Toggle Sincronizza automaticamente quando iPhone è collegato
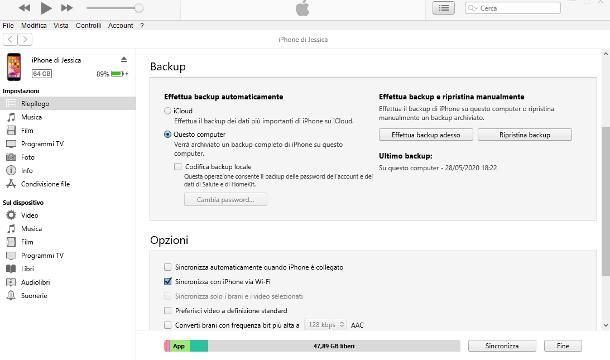 [168, 267]
